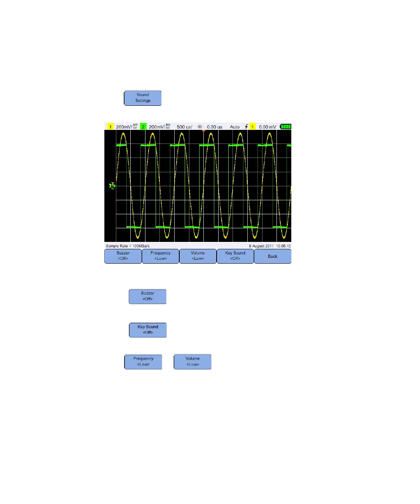420x504 pixels.
Task: Click the 500 us/ timebase readout
Action: [x=184, y=127]
